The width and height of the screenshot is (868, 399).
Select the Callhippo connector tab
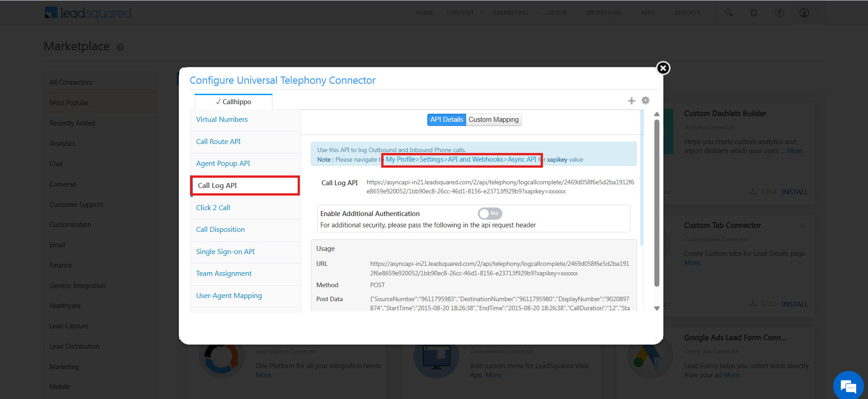point(234,102)
